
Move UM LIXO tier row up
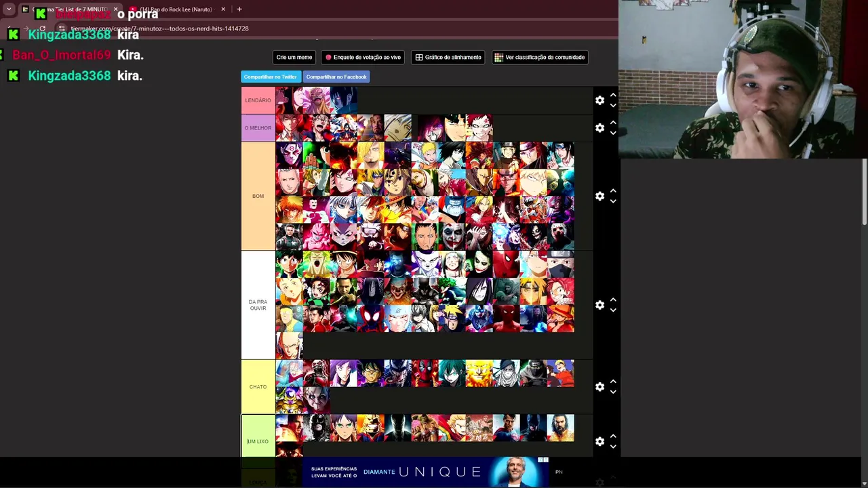pos(613,436)
